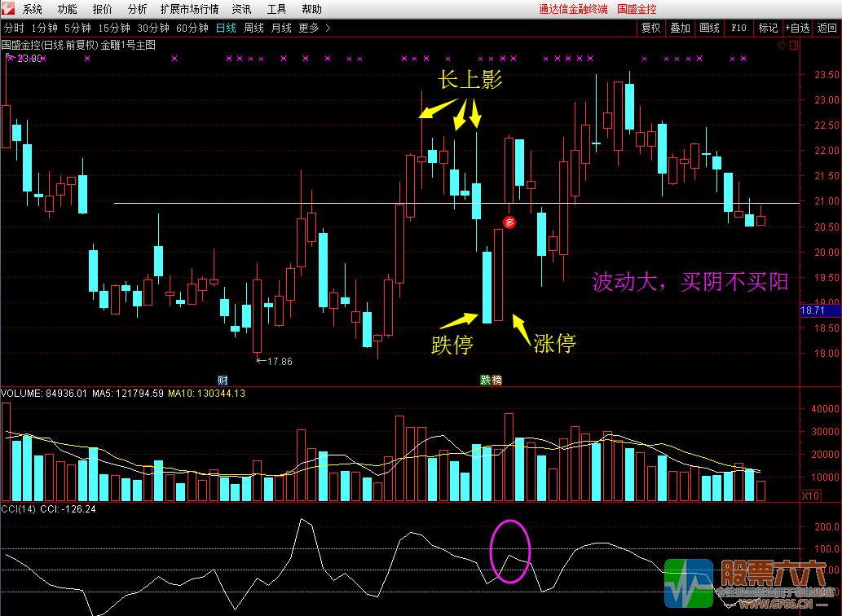Screen dimensions: 842x616
Task: Toggle the 标记 marker option
Action: click(x=768, y=28)
